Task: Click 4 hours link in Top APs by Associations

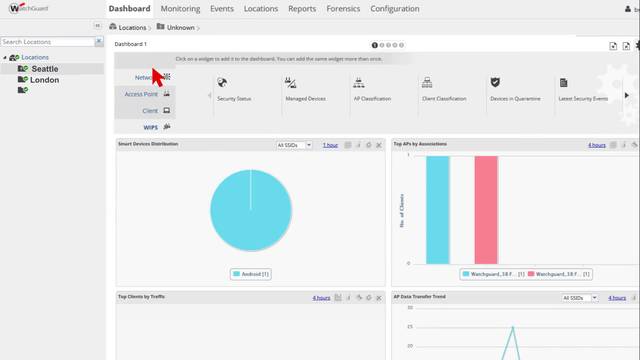Action: 597,145
